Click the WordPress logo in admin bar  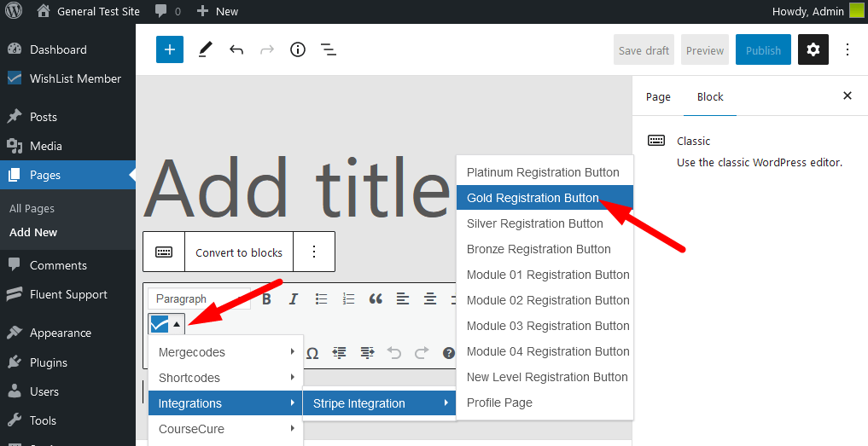14,11
